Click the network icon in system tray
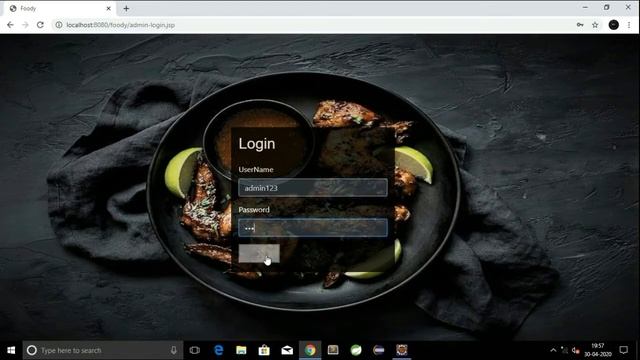The height and width of the screenshot is (360, 640). [x=564, y=350]
